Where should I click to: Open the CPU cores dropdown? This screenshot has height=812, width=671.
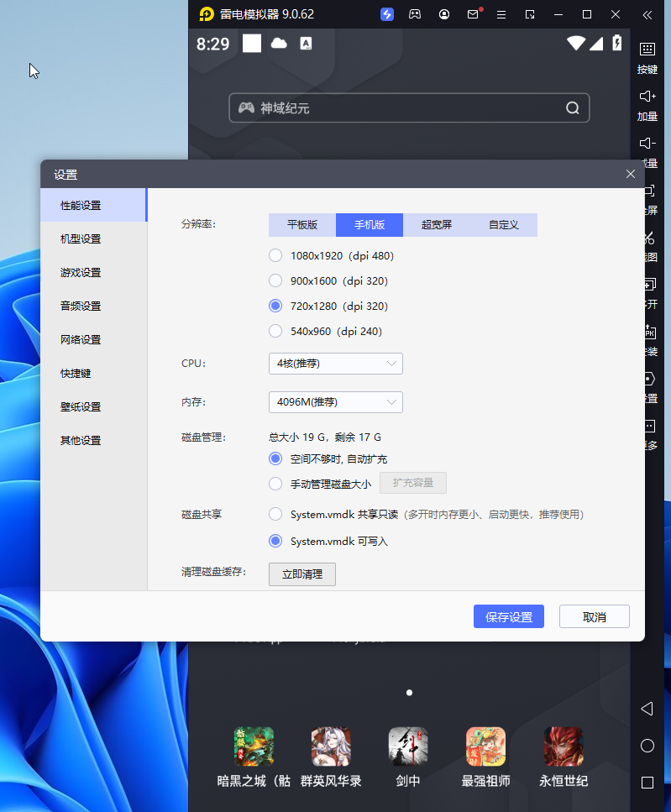coord(336,364)
